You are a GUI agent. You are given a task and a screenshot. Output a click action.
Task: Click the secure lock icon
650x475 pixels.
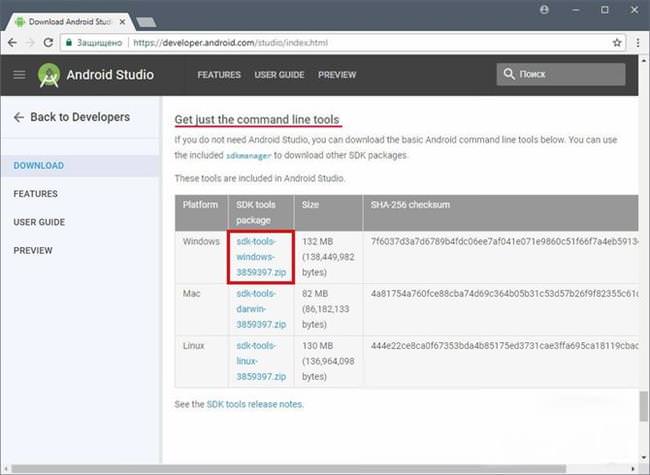69,43
